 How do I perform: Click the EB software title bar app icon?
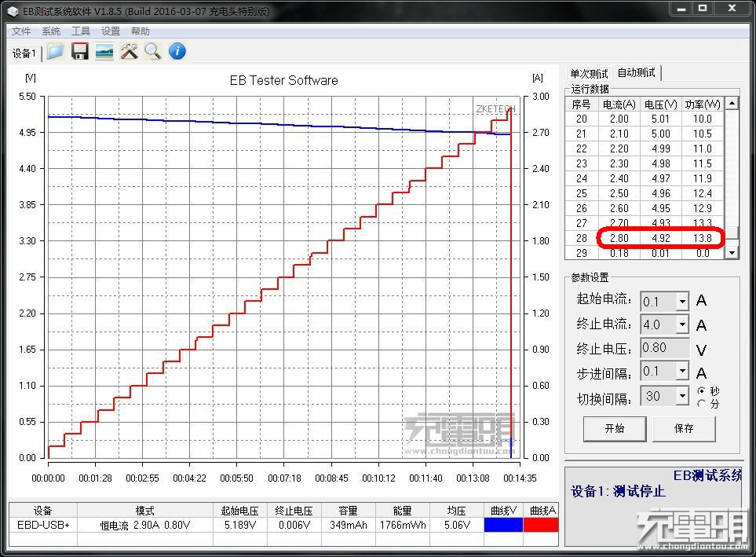coord(12,11)
